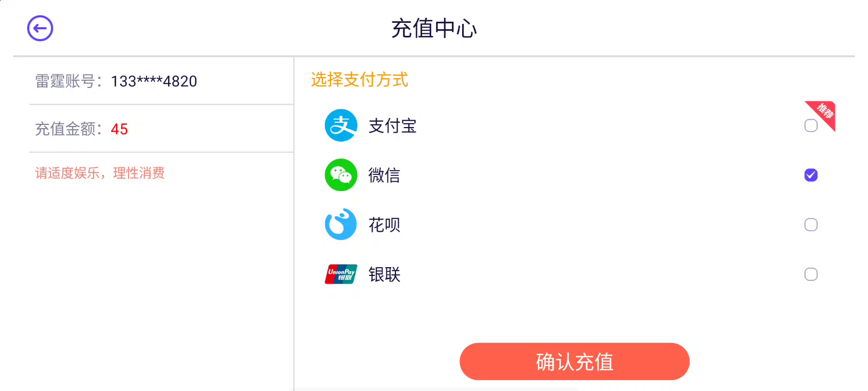Click the UnionPay card logo
Viewport: 868px width, 391px height.
point(341,274)
